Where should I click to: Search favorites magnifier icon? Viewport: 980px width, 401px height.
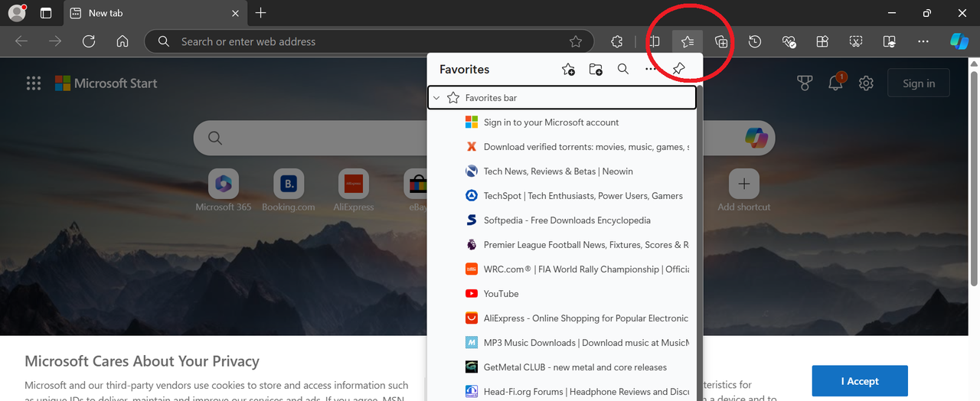point(623,70)
